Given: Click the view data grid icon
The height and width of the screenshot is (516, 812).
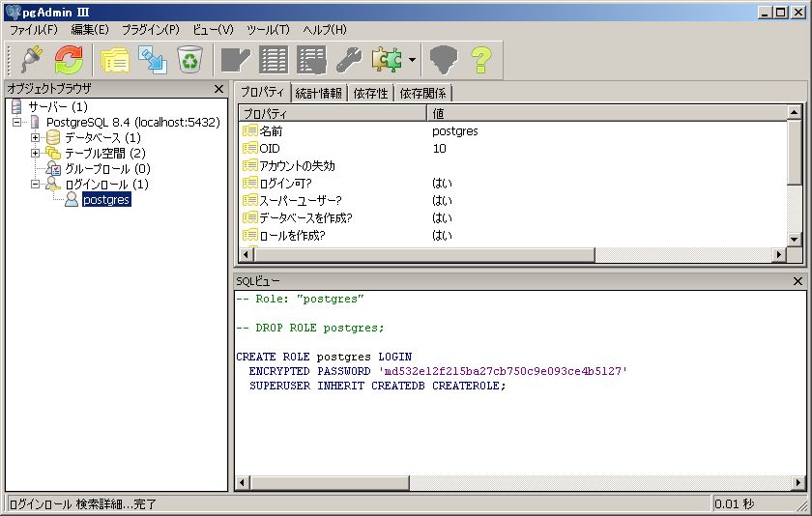Looking at the screenshot, I should 274,60.
